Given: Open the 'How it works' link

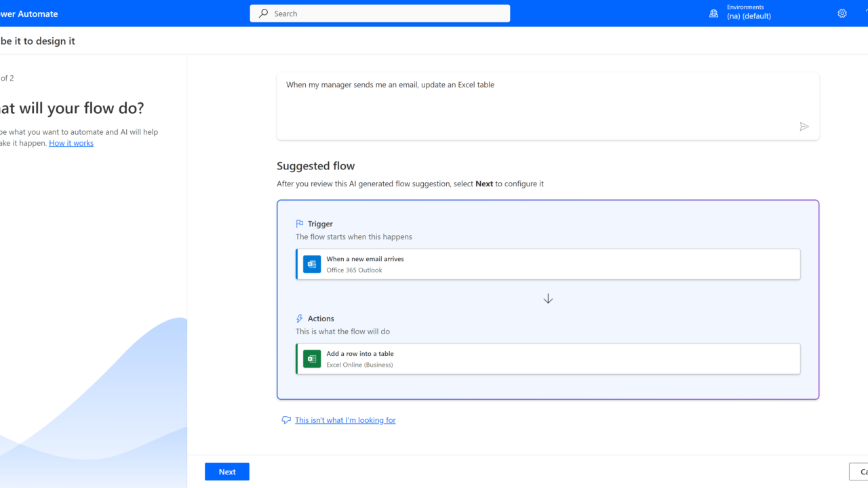Looking at the screenshot, I should (x=71, y=143).
